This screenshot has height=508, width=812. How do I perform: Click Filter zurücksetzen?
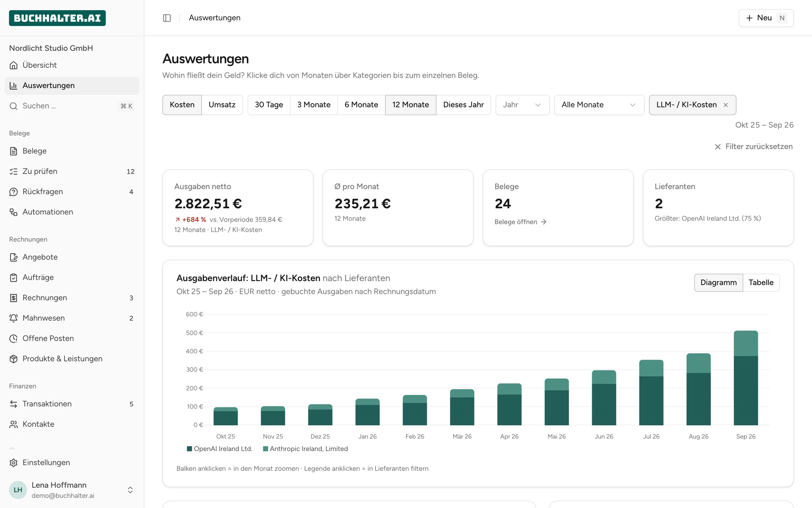pyautogui.click(x=753, y=147)
